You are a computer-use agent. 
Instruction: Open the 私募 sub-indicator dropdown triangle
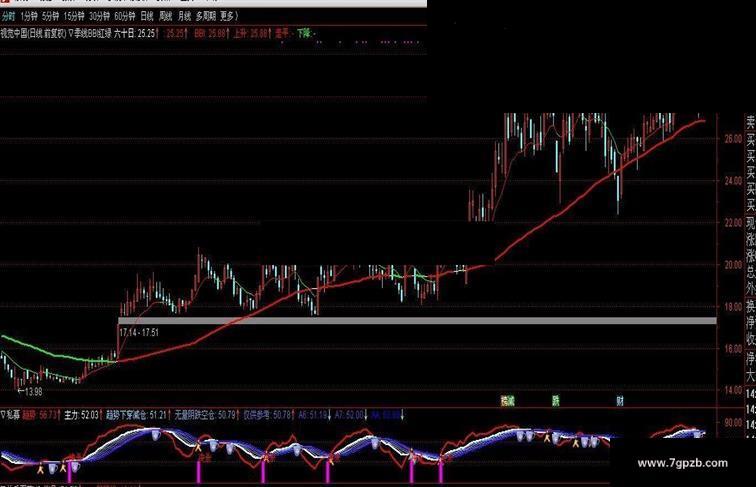coord(3,415)
